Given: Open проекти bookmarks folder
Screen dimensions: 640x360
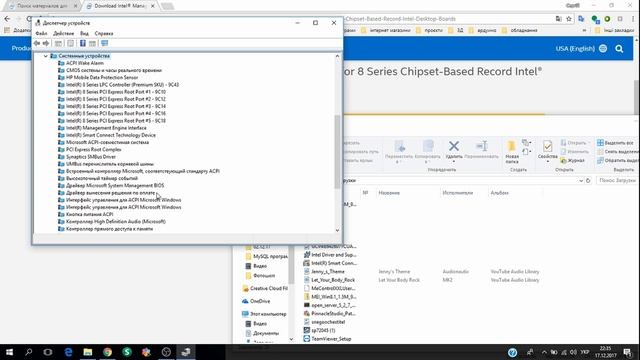Looking at the screenshot, I should coord(429,30).
